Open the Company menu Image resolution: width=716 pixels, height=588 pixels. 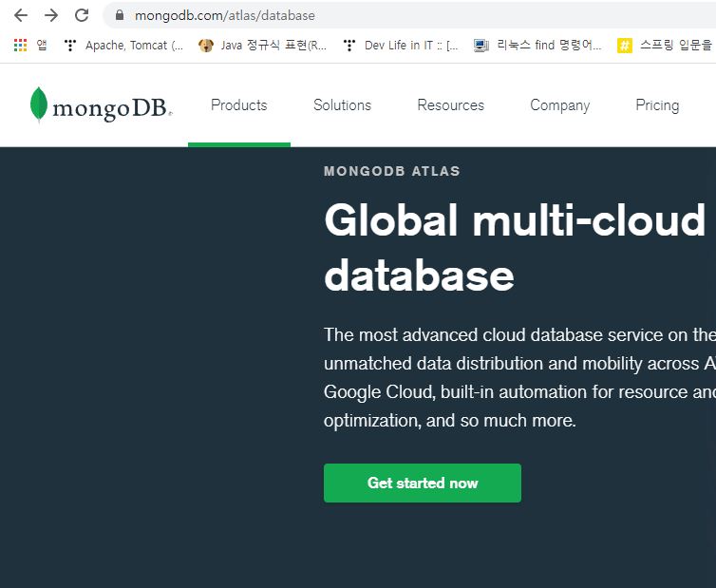(560, 105)
